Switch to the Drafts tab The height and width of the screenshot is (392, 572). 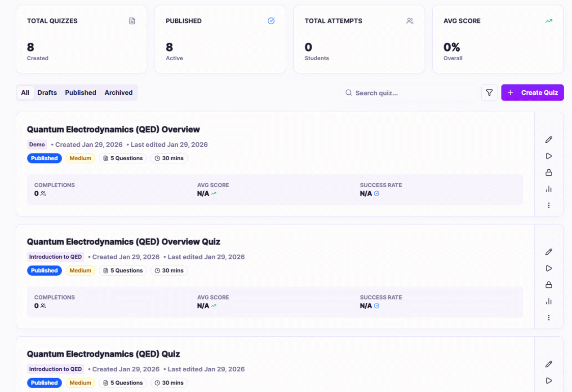pyautogui.click(x=47, y=92)
